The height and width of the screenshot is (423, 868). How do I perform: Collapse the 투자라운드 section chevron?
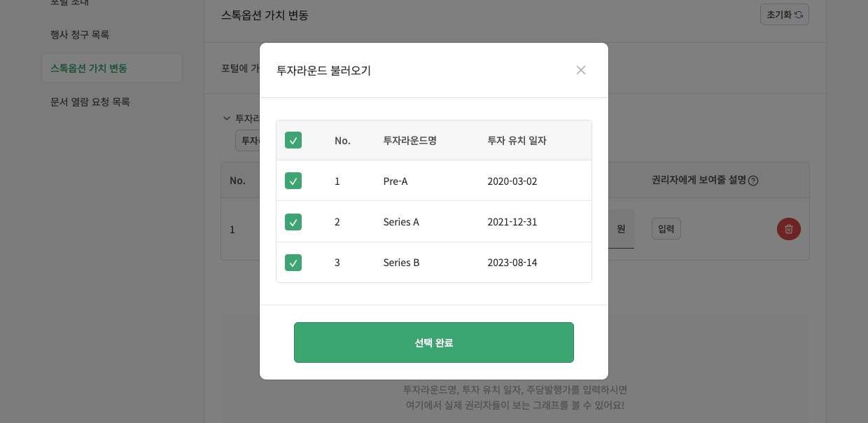[227, 118]
